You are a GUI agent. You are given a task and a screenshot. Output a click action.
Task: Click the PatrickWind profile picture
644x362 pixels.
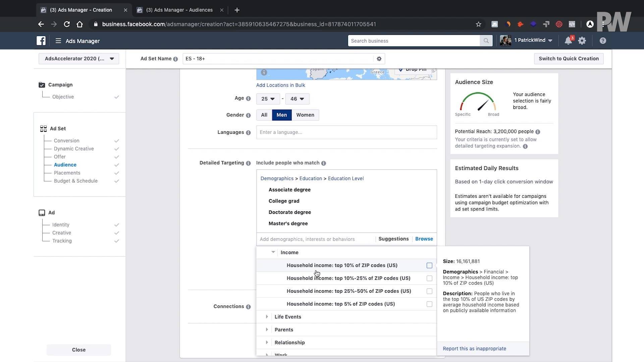click(505, 41)
